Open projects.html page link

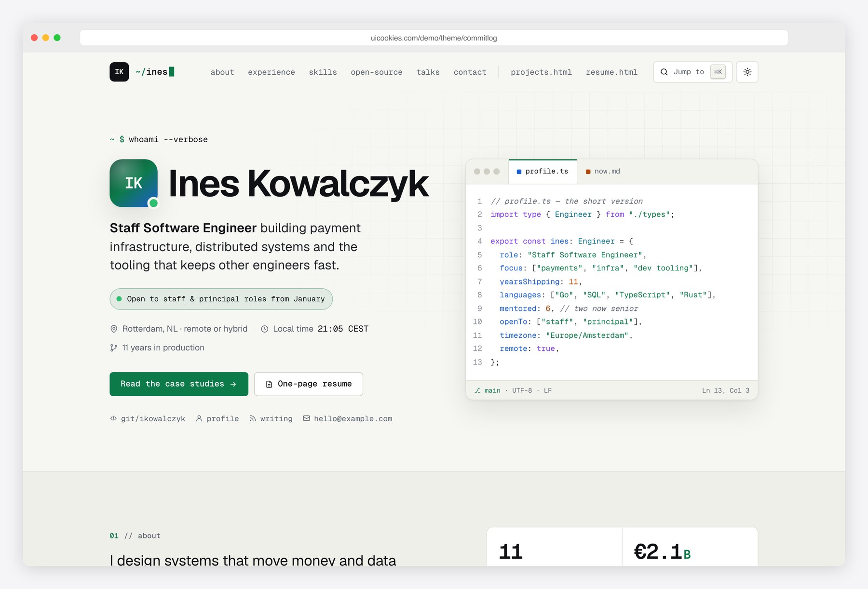(541, 72)
